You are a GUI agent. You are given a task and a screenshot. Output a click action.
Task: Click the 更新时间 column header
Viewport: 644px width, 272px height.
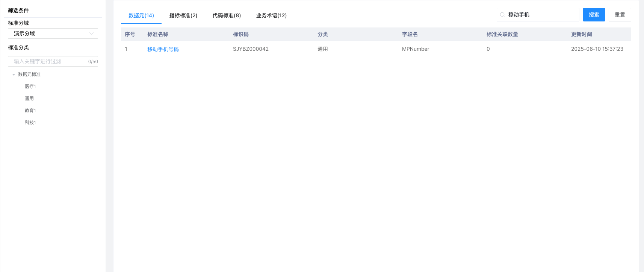tap(582, 34)
